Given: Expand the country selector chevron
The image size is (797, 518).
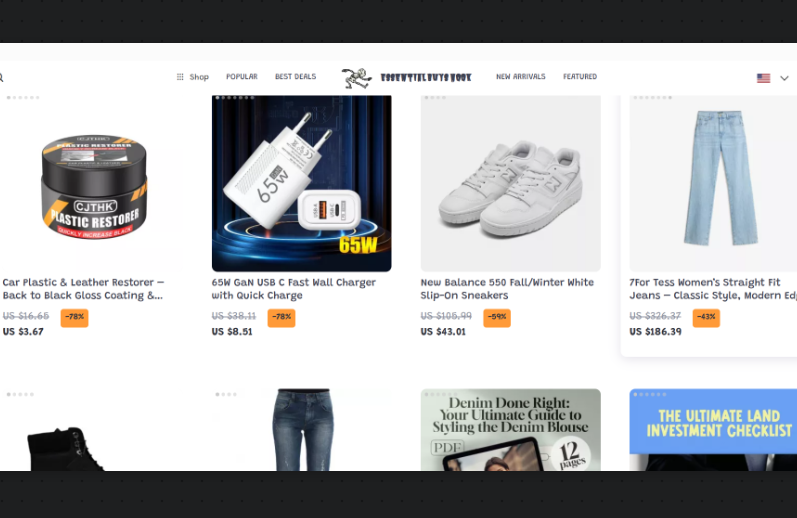Looking at the screenshot, I should coord(784,78).
